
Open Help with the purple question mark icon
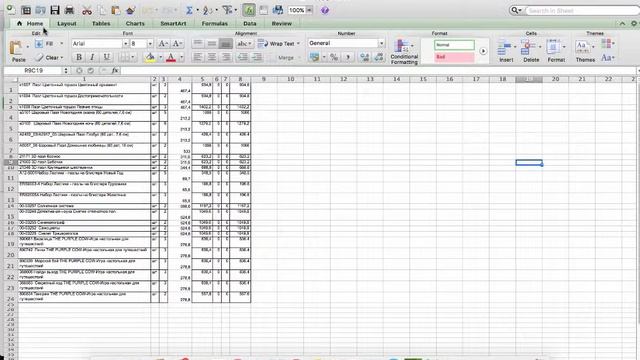click(324, 10)
